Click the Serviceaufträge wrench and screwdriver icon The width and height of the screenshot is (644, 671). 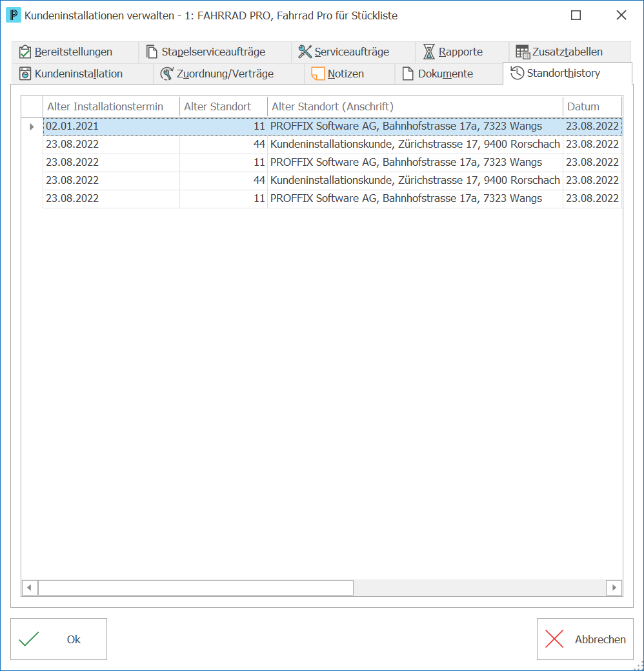pyautogui.click(x=305, y=52)
